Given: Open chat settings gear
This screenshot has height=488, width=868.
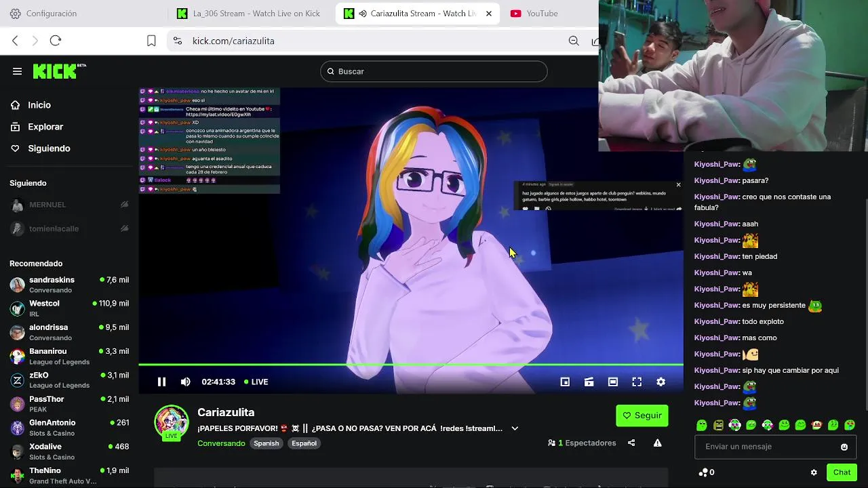Looking at the screenshot, I should (x=814, y=472).
